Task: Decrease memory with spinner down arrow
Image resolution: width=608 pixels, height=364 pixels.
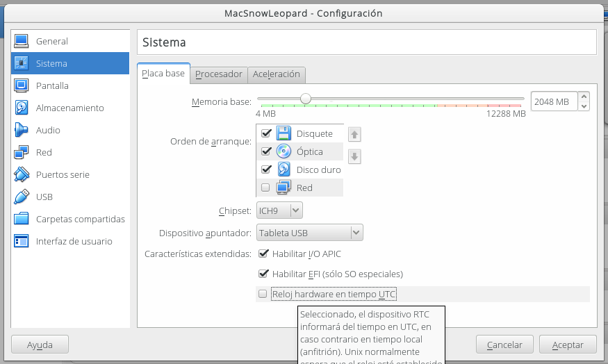Action: [x=584, y=106]
